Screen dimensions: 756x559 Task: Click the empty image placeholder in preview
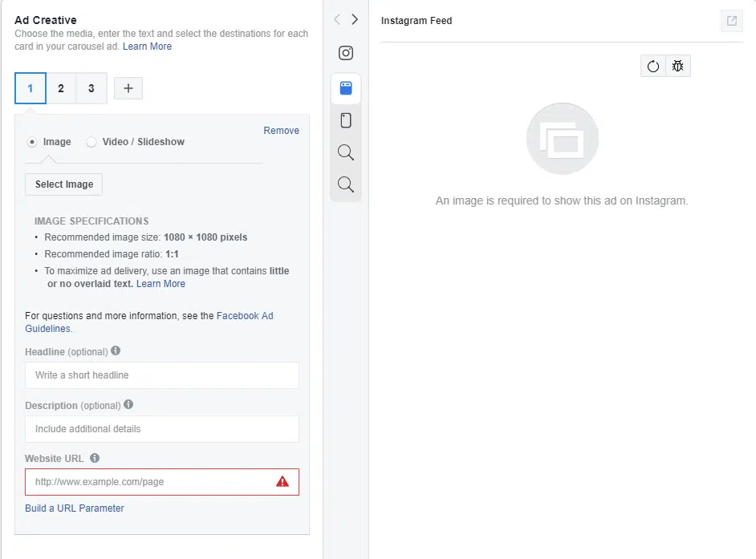[x=562, y=139]
